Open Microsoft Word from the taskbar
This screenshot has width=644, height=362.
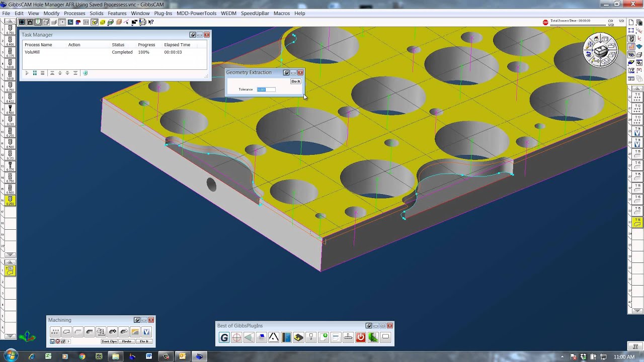tap(149, 356)
